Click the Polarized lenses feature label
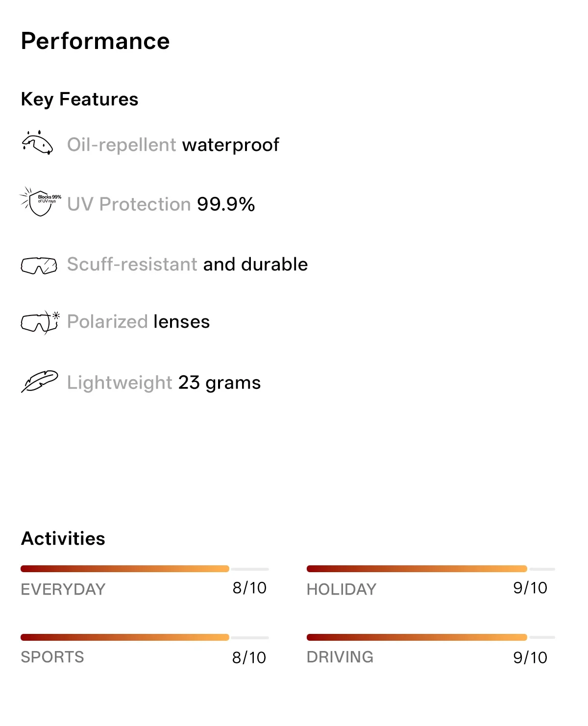Image resolution: width=588 pixels, height=726 pixels. click(x=139, y=322)
